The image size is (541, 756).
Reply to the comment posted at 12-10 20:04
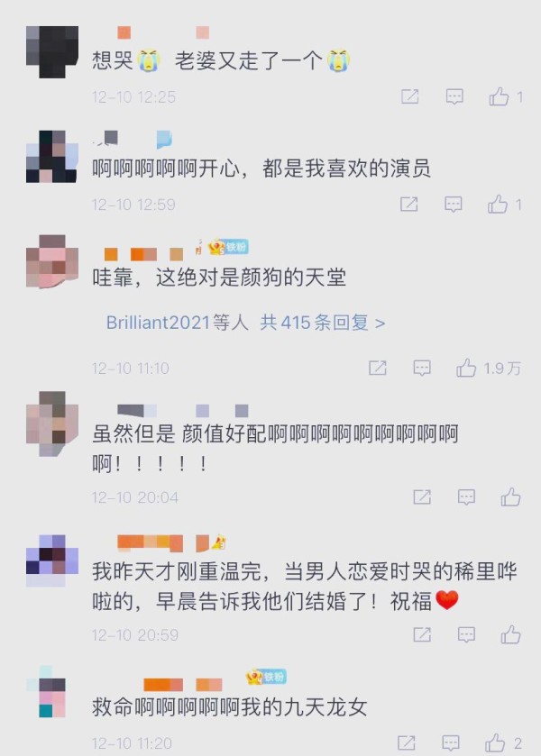466,497
